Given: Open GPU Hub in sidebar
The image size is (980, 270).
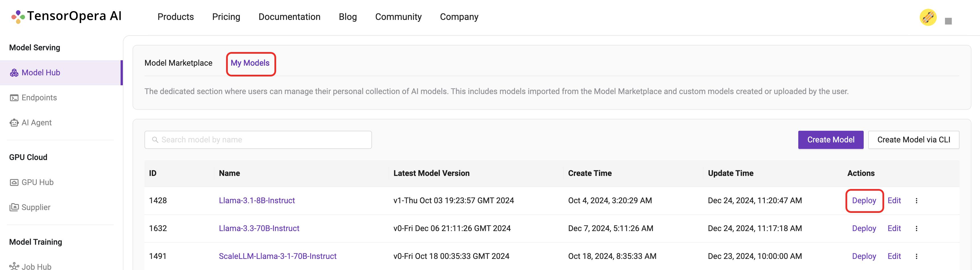Looking at the screenshot, I should [38, 182].
